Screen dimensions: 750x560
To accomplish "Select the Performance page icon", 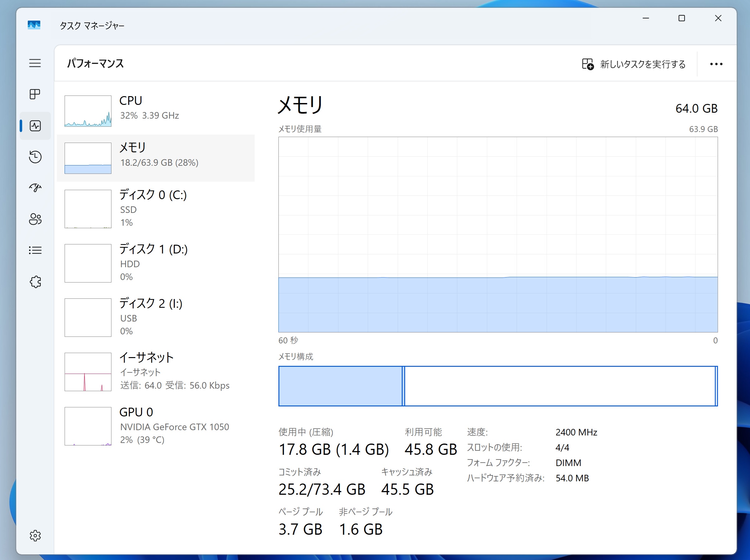I will 35,126.
